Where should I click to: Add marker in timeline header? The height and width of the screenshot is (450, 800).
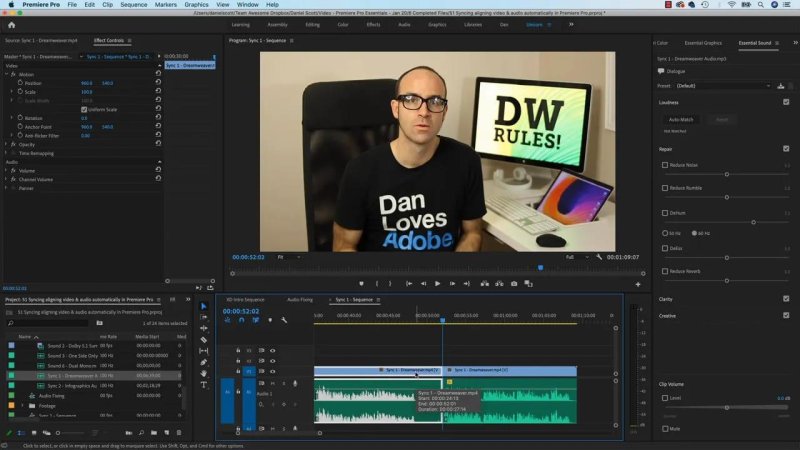270,320
